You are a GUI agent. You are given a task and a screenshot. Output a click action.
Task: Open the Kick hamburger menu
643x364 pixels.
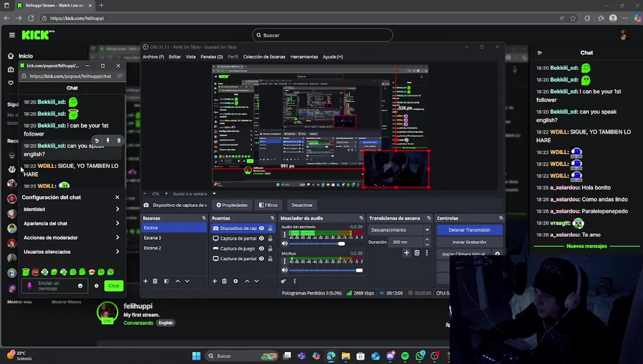(x=12, y=35)
